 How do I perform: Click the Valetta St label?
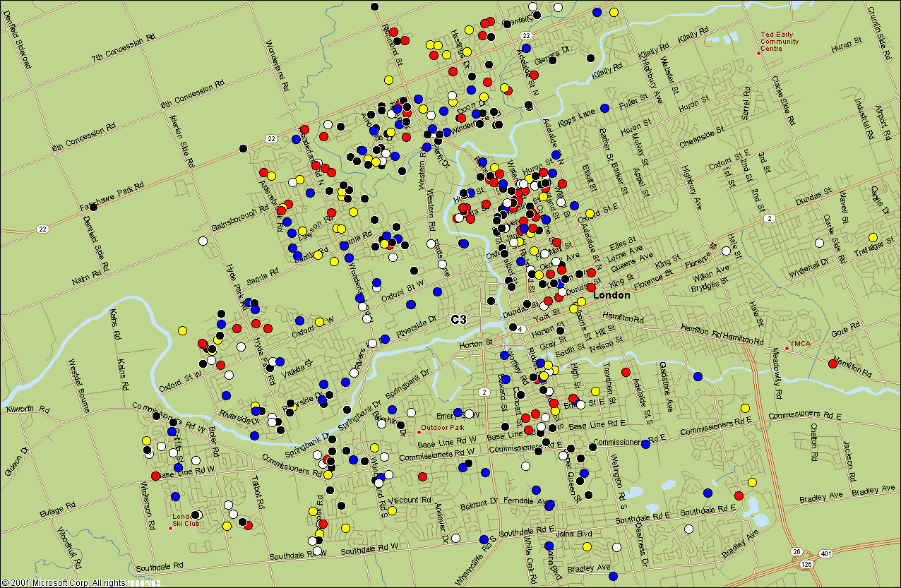[297, 368]
